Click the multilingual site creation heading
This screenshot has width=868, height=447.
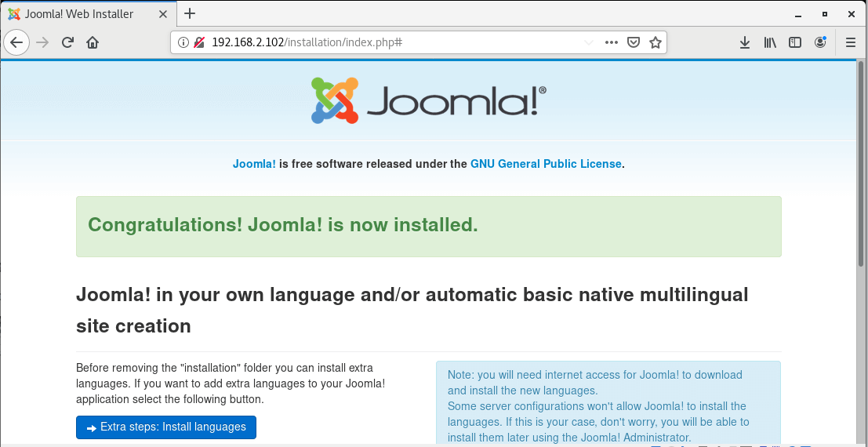click(x=412, y=311)
